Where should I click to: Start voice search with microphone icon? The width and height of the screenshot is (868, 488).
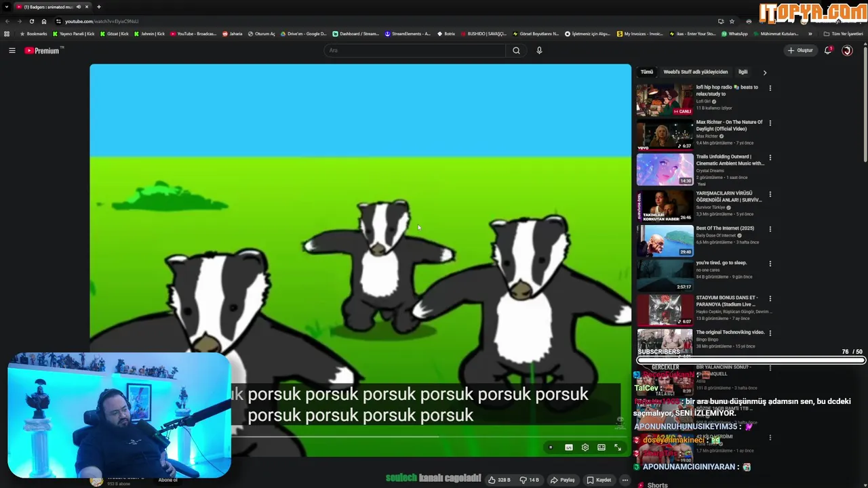tap(539, 50)
